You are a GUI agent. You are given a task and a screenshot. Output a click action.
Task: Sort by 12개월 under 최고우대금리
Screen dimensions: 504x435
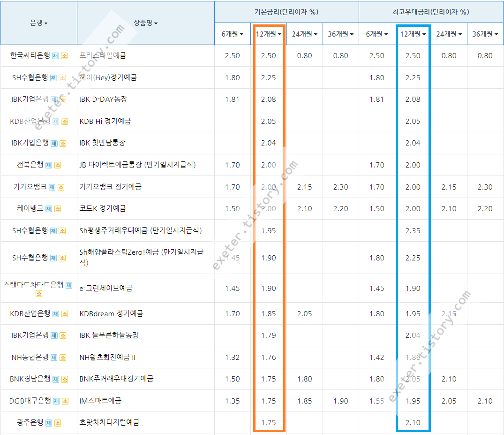click(x=413, y=34)
